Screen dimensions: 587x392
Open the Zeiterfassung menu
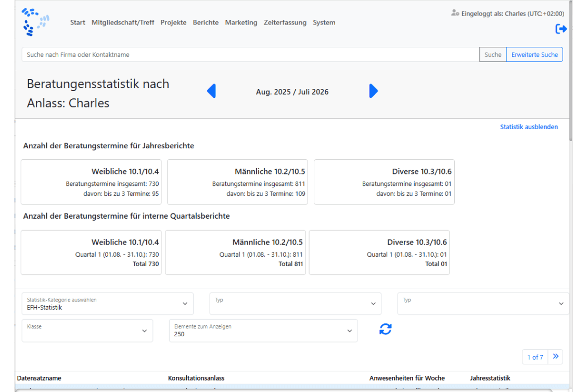pos(285,22)
